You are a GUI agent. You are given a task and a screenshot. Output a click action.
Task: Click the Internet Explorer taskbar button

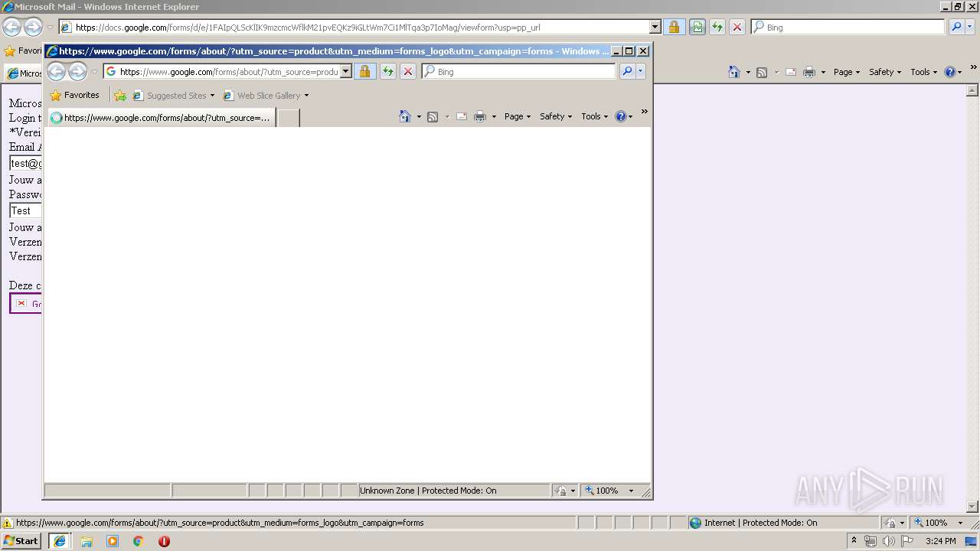pyautogui.click(x=59, y=541)
